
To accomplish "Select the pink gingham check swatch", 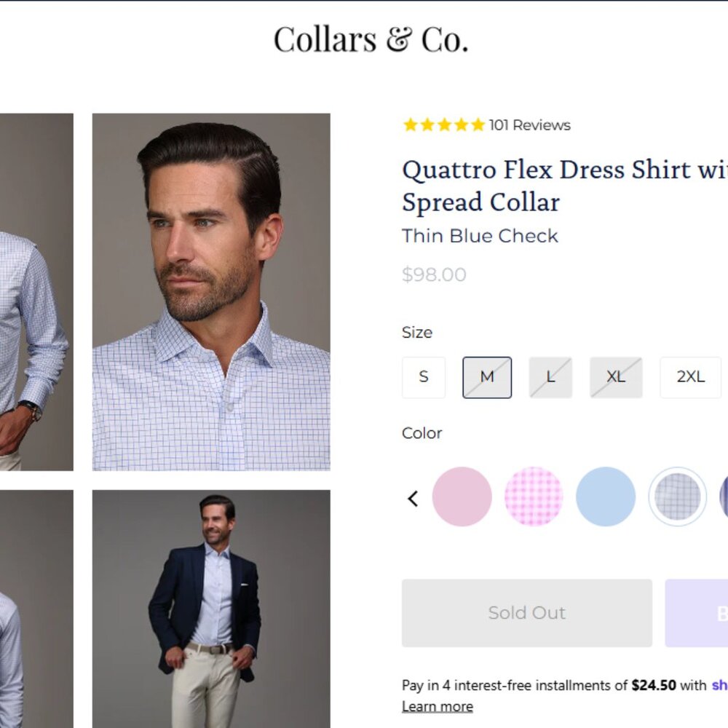I will point(534,496).
